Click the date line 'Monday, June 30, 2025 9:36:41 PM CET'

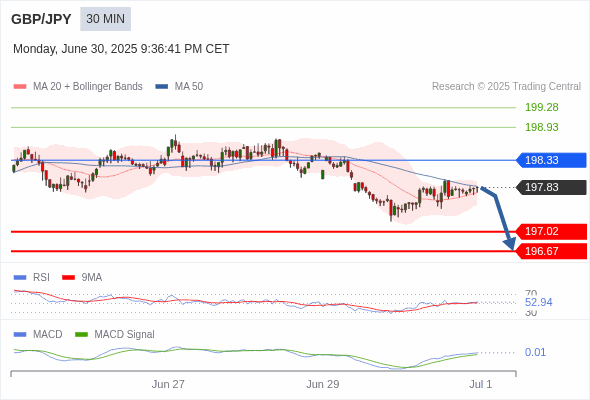click(x=121, y=49)
